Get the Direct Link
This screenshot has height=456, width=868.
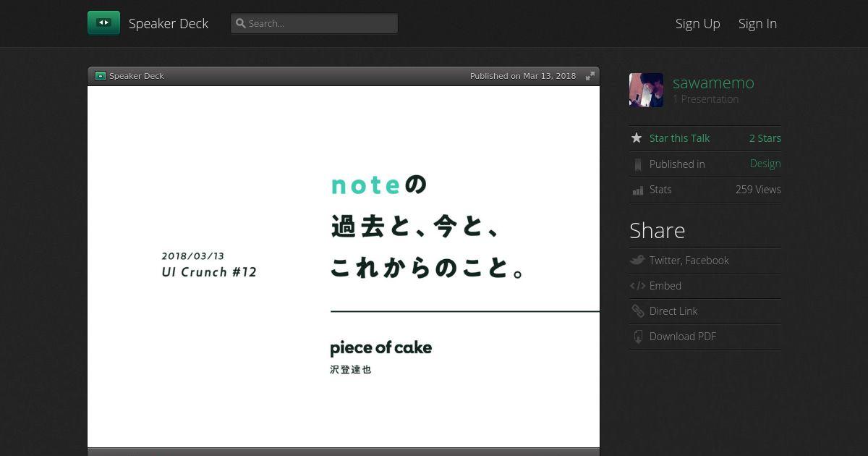[x=673, y=311]
